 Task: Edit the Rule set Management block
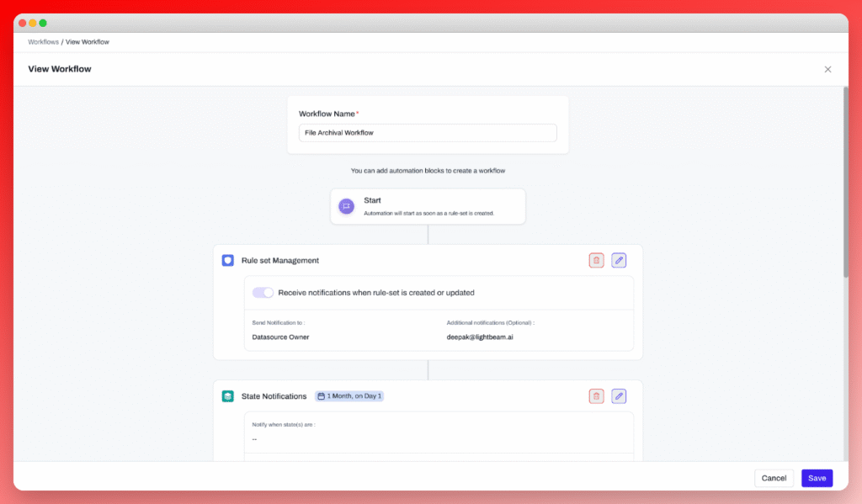tap(619, 261)
